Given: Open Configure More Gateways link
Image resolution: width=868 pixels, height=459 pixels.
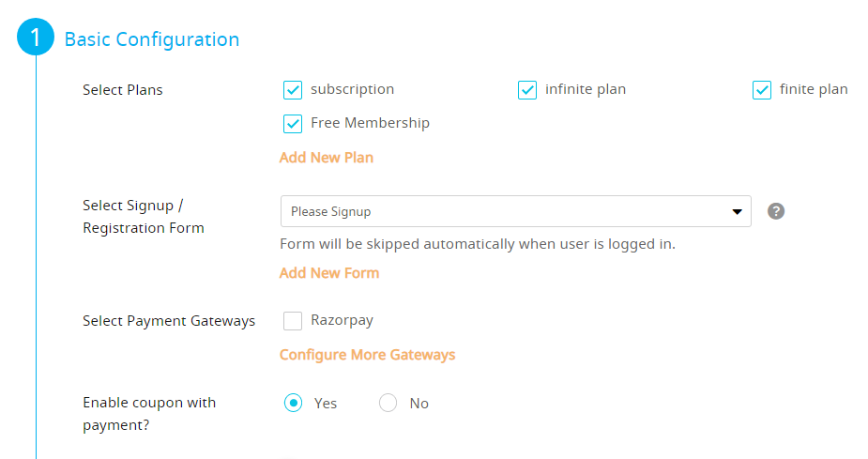Looking at the screenshot, I should coord(367,355).
